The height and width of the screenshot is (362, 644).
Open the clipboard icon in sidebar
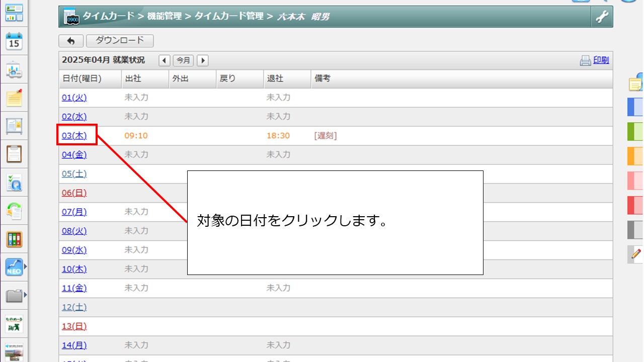tap(14, 154)
